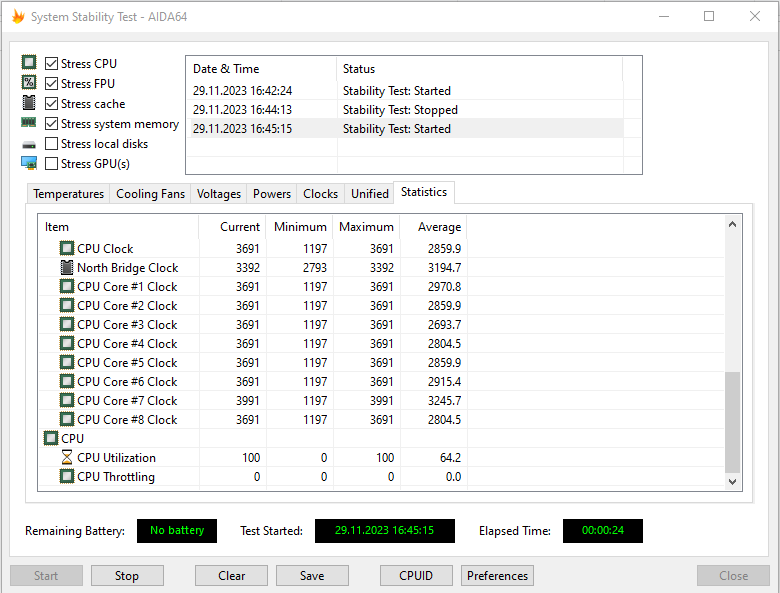The height and width of the screenshot is (593, 780).
Task: Click the CPU Throttling row icon
Action: click(67, 476)
